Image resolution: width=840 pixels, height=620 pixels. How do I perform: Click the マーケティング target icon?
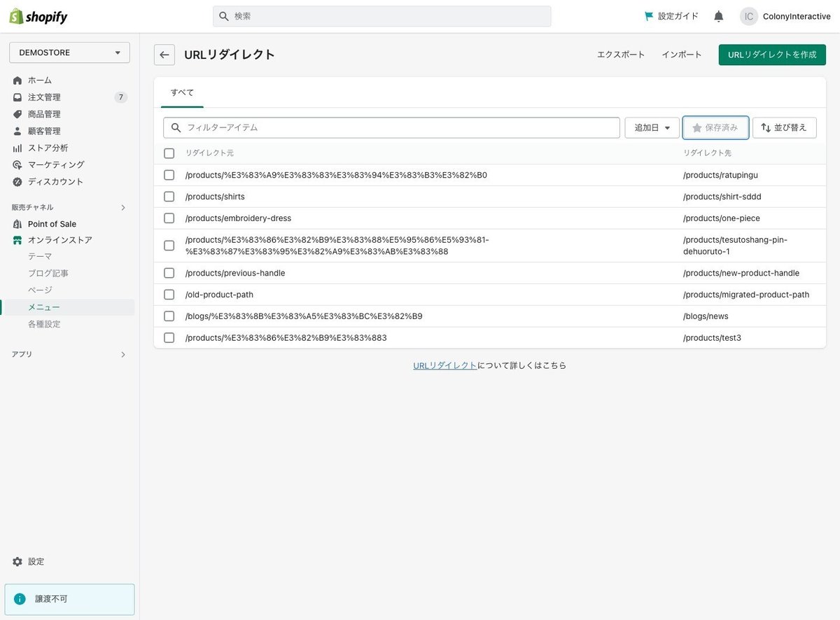click(17, 164)
